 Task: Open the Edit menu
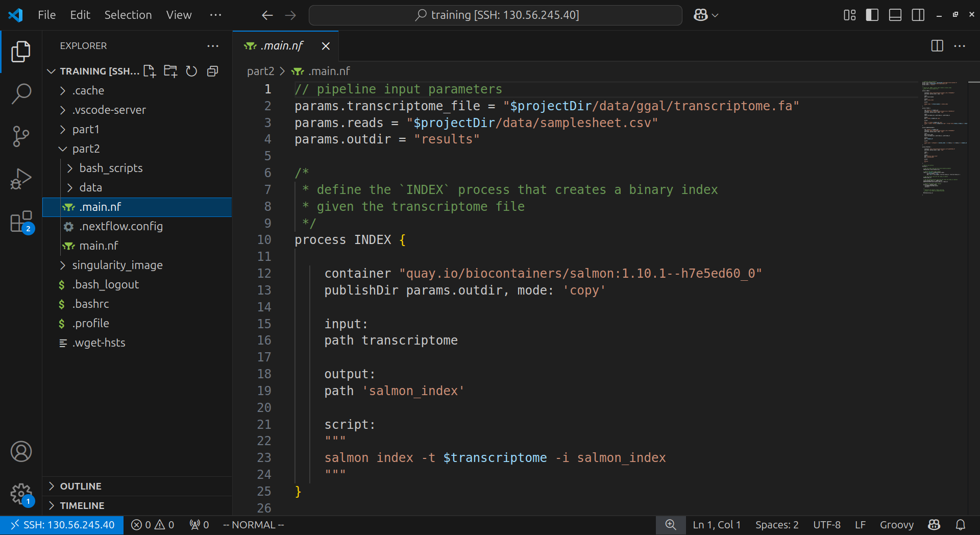point(80,15)
